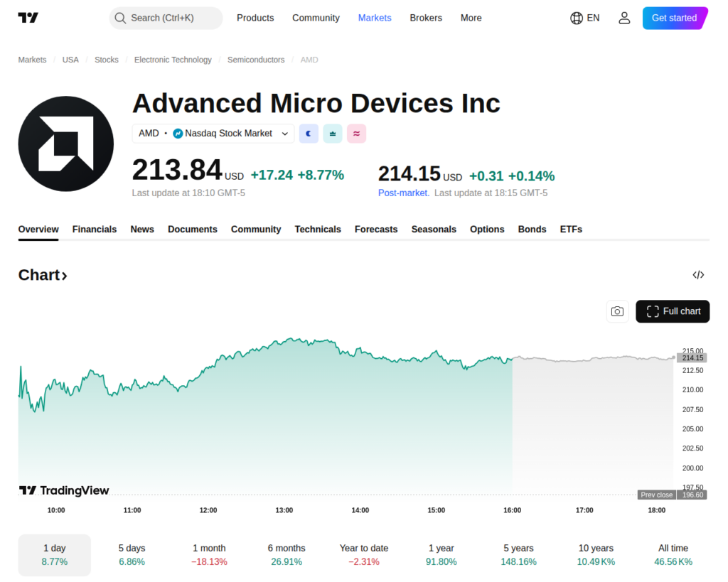Screen dimensions: 728x582
Task: Click the teal crown badge icon
Action: point(333,133)
